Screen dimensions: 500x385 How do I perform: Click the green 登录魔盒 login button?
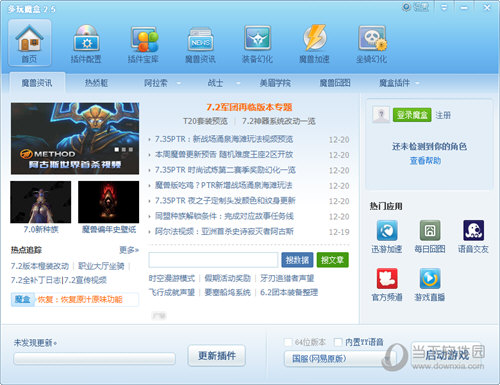[x=412, y=115]
